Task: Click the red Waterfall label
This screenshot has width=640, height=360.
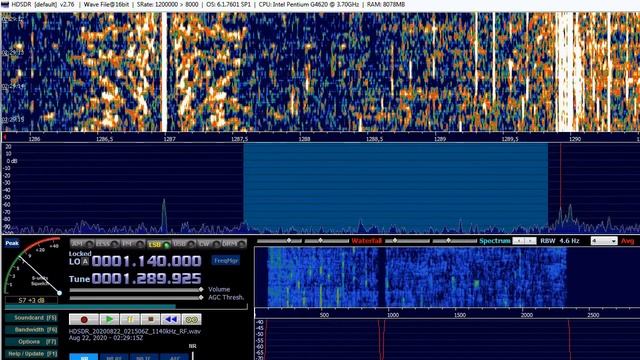Action: click(x=367, y=241)
